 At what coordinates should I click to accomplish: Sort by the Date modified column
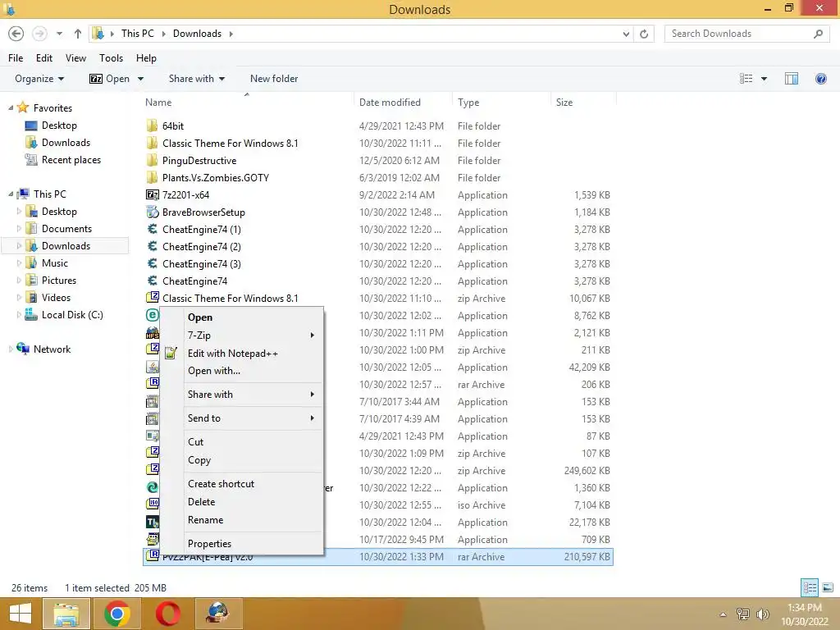click(x=390, y=103)
